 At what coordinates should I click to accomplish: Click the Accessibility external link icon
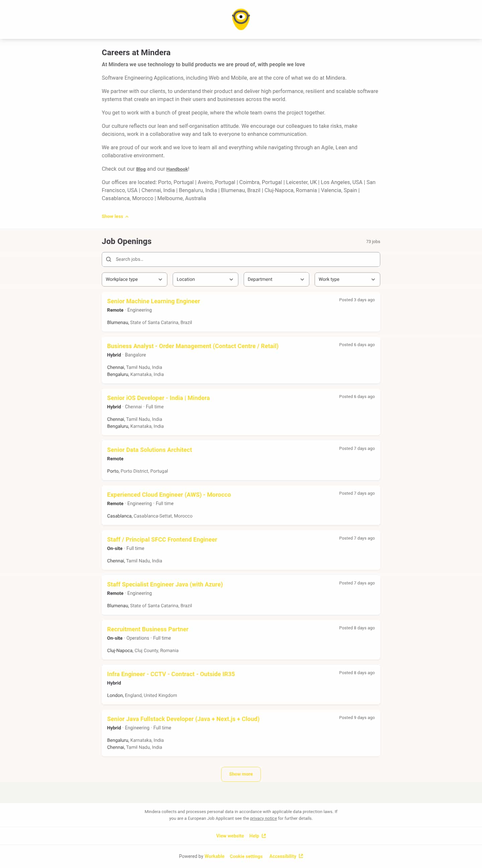point(301,856)
